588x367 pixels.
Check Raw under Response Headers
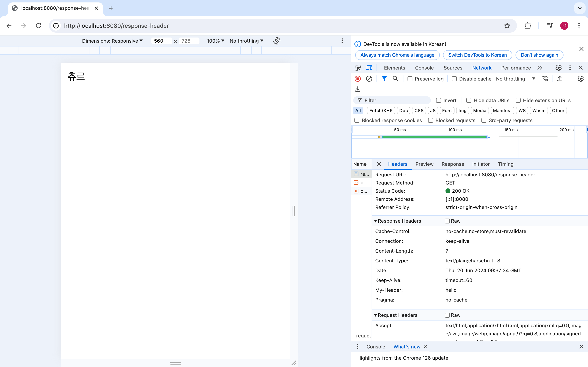447,221
